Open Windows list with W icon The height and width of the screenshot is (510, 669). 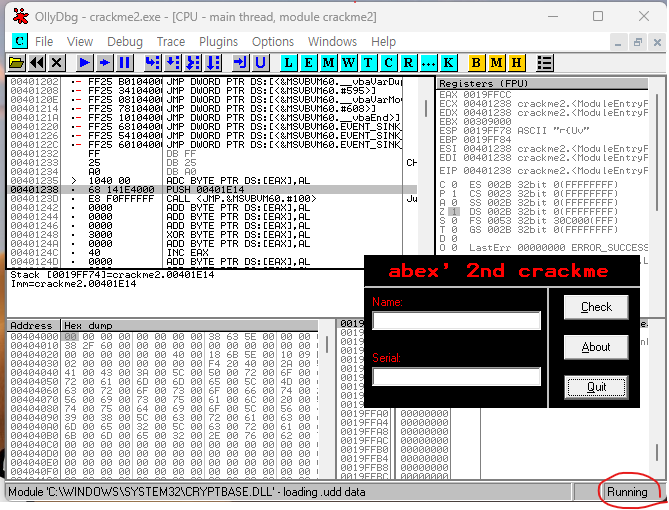(348, 63)
